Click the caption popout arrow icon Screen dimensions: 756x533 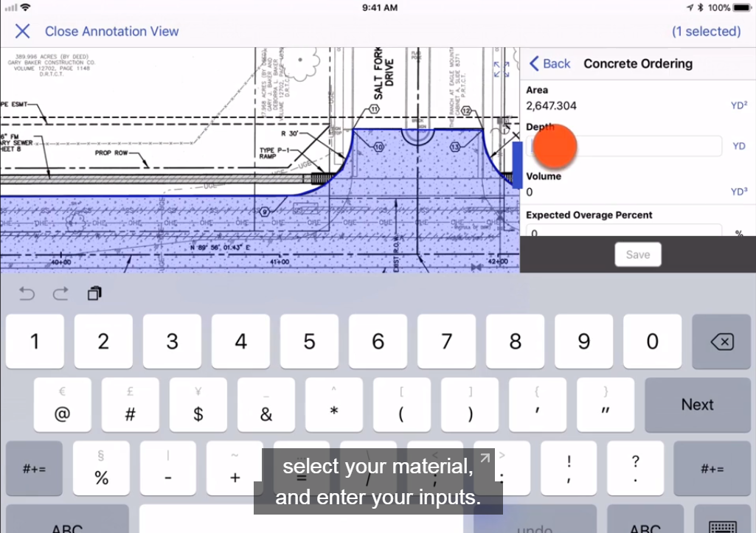point(485,459)
